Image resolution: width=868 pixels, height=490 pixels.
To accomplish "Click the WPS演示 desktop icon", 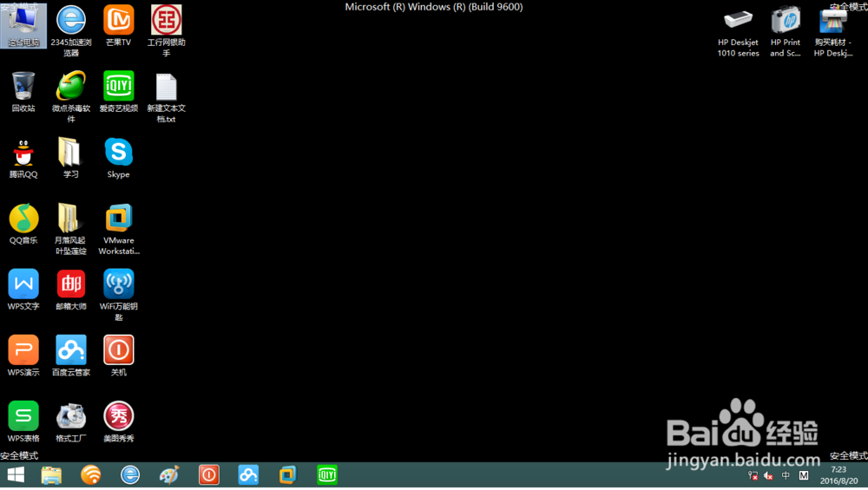I will click(x=23, y=356).
